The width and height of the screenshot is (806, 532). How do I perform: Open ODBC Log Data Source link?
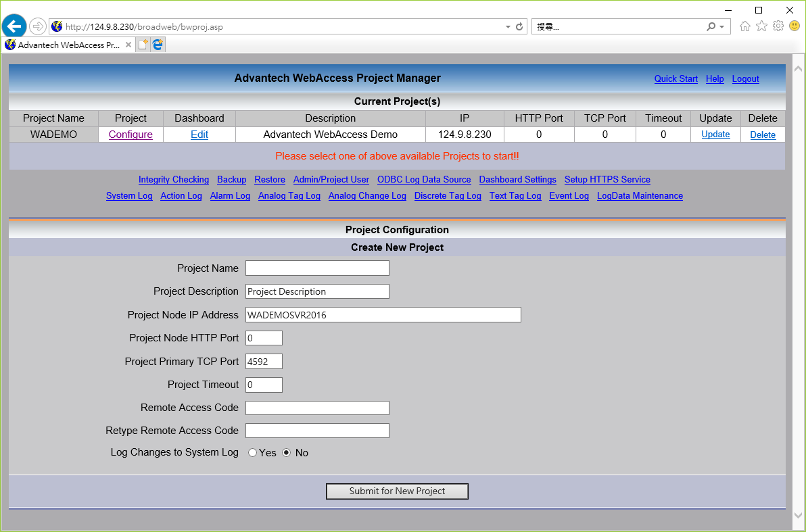424,179
